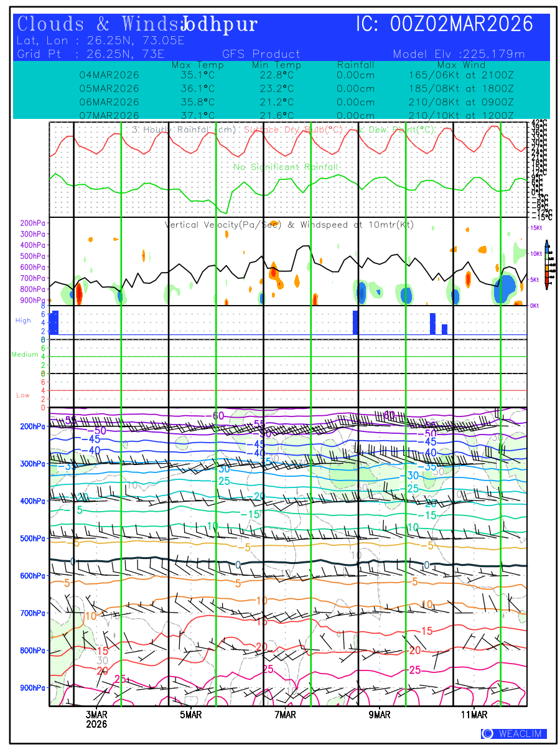The width and height of the screenshot is (560, 747).
Task: Click the GFS Product label
Action: coord(261,54)
